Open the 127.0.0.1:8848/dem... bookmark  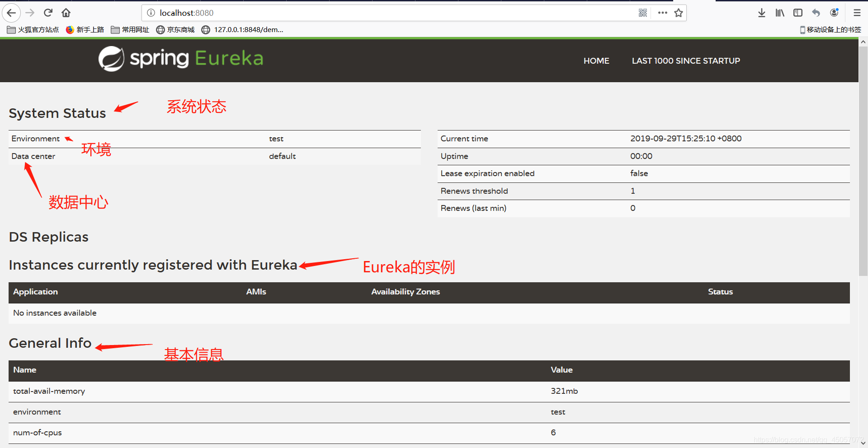click(x=242, y=30)
